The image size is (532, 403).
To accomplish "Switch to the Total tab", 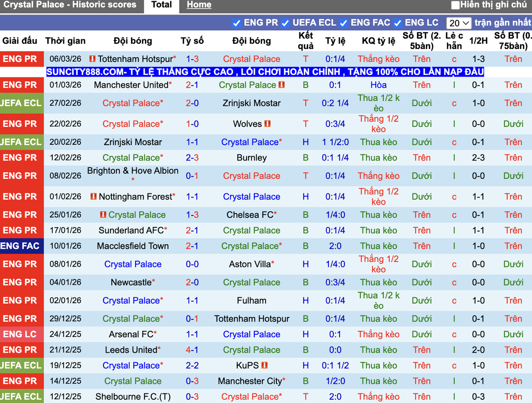I will click(162, 5).
